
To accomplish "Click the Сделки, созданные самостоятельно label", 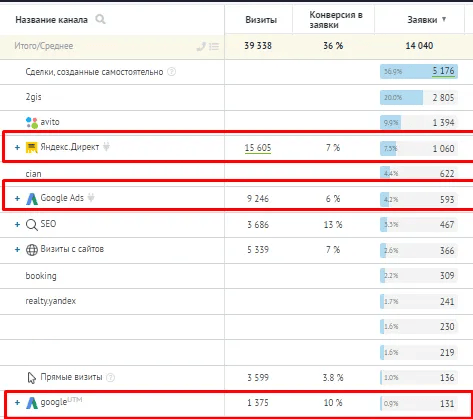I will (x=94, y=72).
